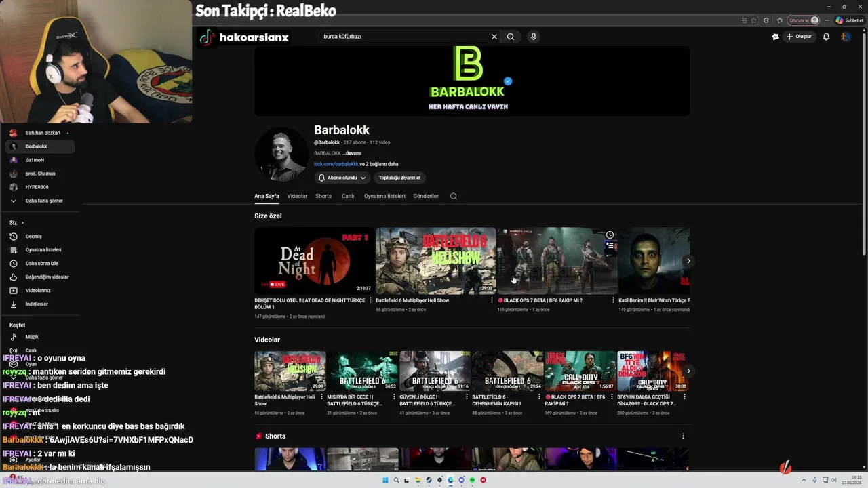Open GÜVENLİ BÖLGE Battlefield 6 video

[435, 371]
